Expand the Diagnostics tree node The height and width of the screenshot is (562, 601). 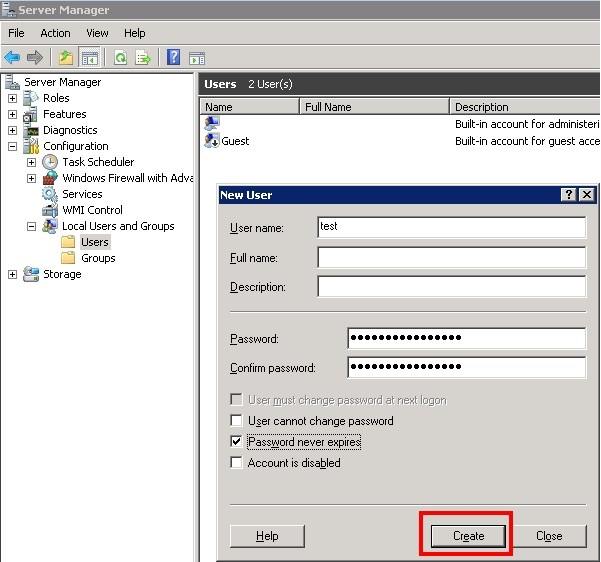(x=13, y=130)
